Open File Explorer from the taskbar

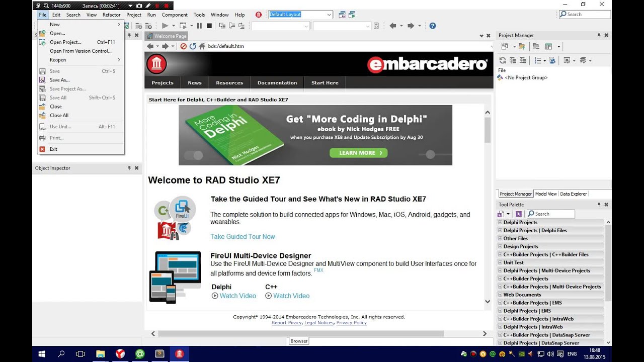click(100, 354)
